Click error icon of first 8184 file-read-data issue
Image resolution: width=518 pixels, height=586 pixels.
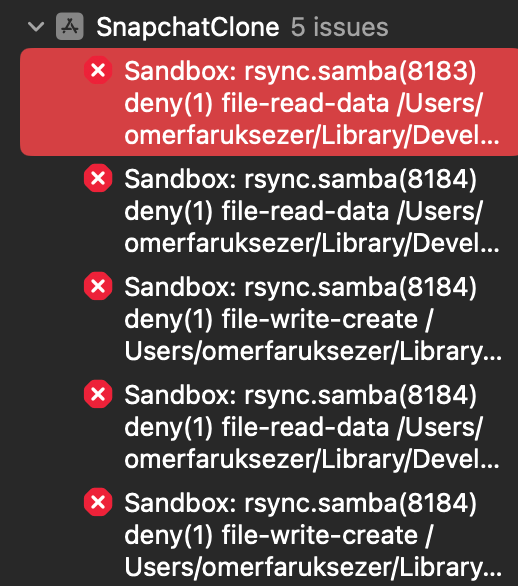pos(98,178)
